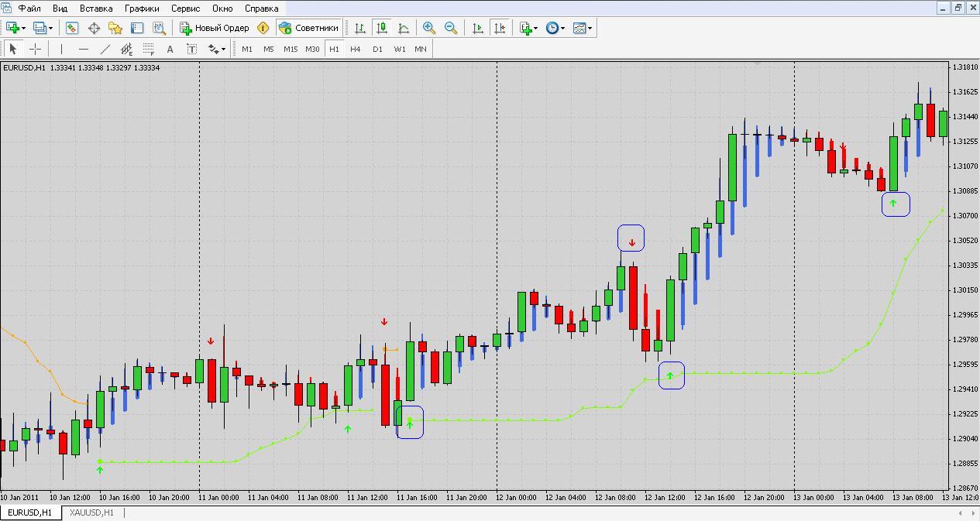Select the M15 timeframe button

291,49
